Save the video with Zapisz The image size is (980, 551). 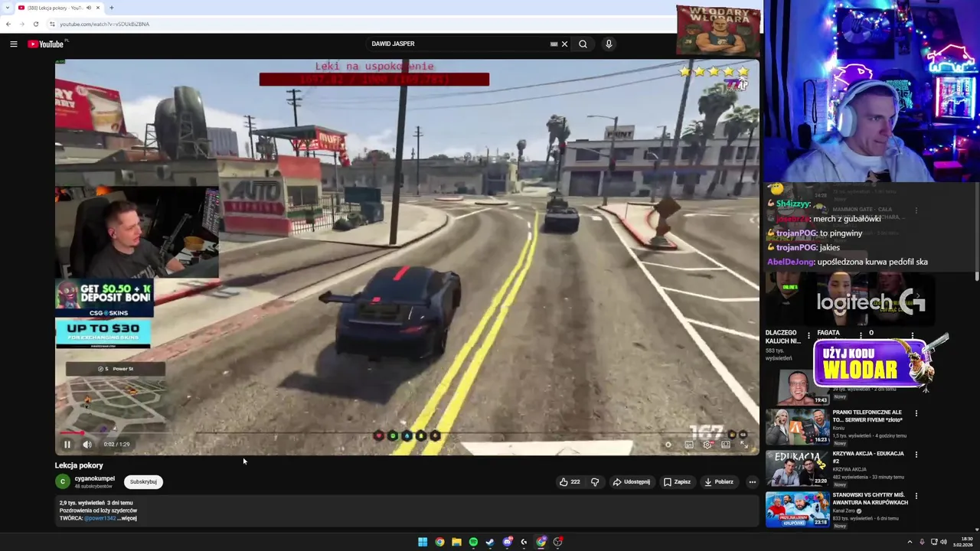click(677, 481)
